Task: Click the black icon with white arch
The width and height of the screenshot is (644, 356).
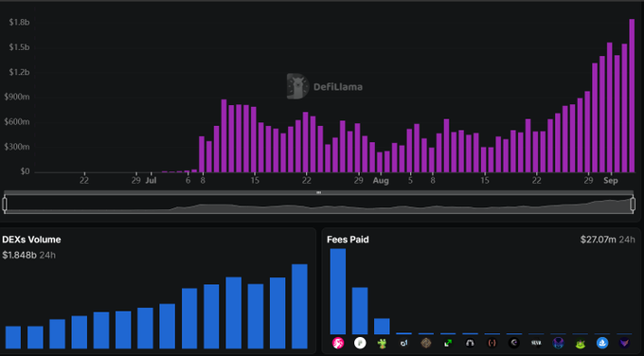Action: [470, 343]
